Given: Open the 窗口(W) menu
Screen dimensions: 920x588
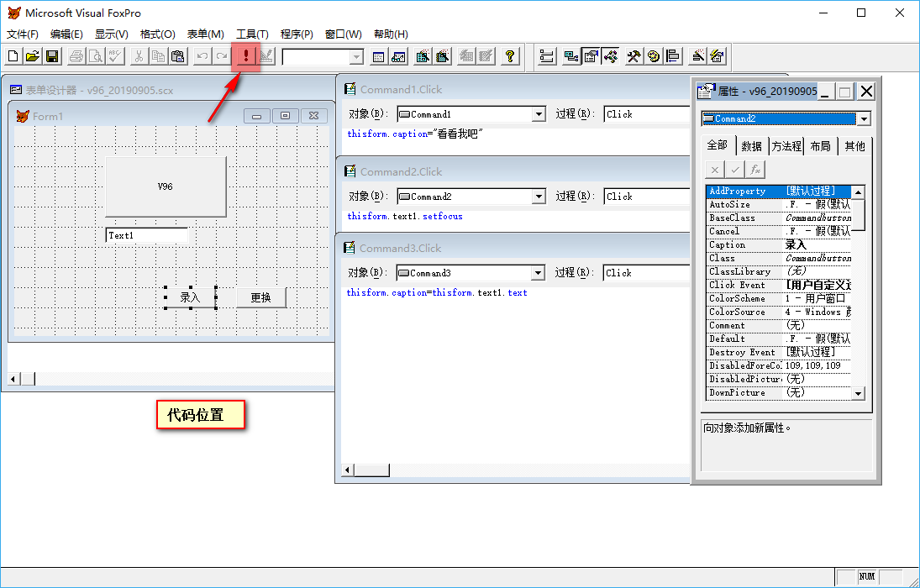Looking at the screenshot, I should click(x=344, y=34).
